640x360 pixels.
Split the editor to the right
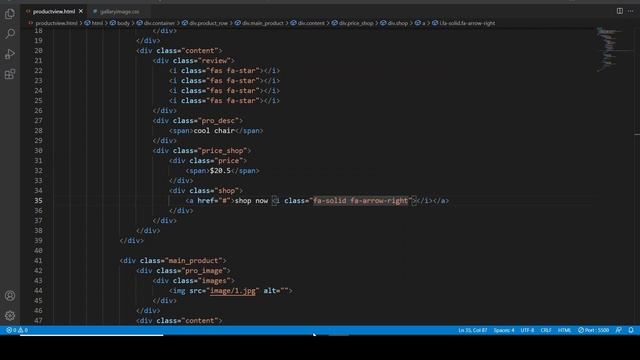click(620, 11)
